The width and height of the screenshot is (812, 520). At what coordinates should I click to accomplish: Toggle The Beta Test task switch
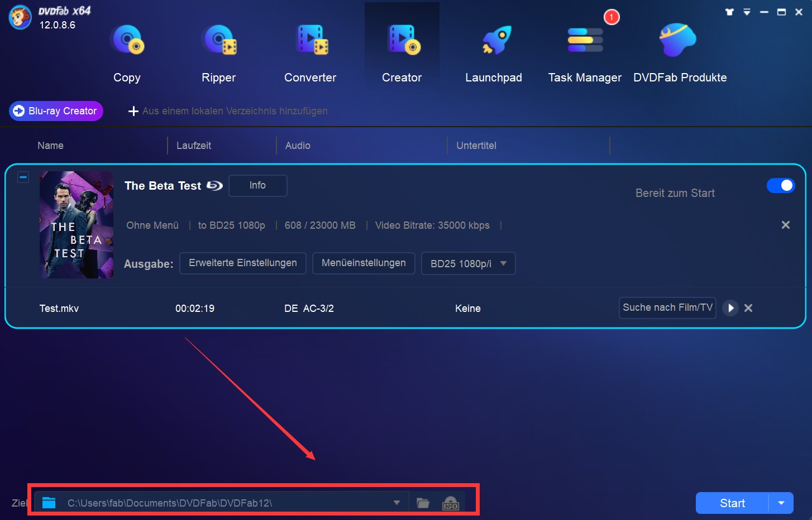(x=780, y=185)
